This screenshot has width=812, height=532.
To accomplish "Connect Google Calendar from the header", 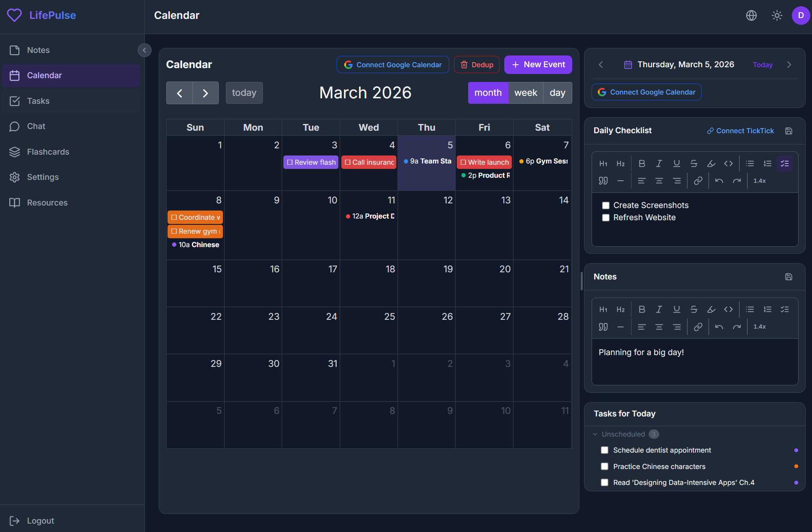I will [x=393, y=64].
